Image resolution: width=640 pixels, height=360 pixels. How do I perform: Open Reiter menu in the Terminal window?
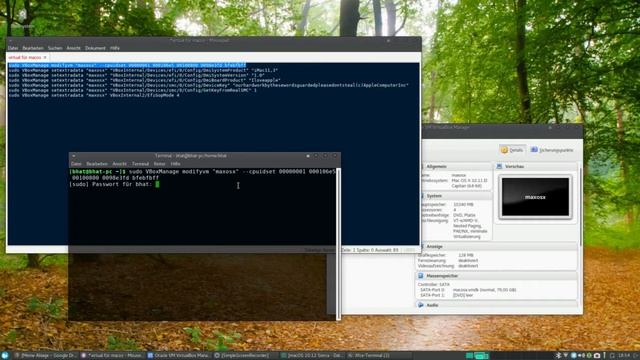159,164
